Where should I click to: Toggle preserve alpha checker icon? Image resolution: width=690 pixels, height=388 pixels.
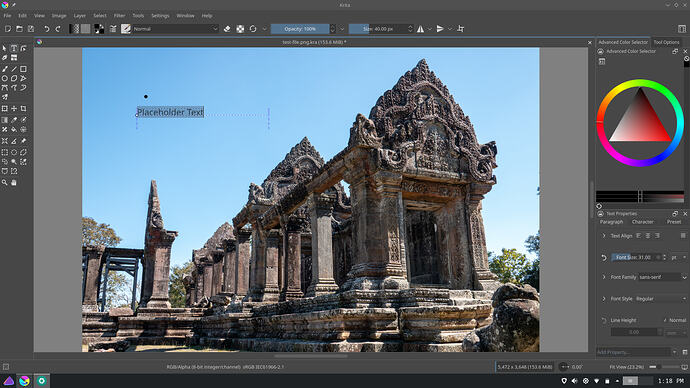(240, 29)
